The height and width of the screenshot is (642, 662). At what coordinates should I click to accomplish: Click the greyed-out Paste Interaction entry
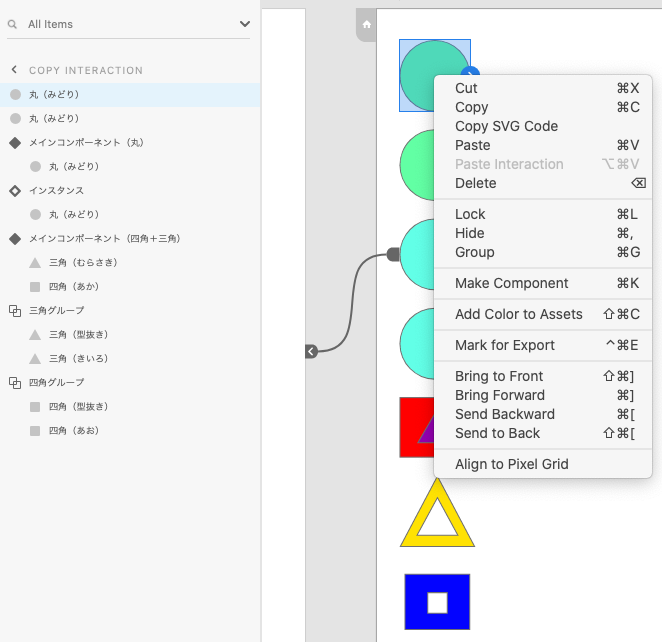point(543,164)
